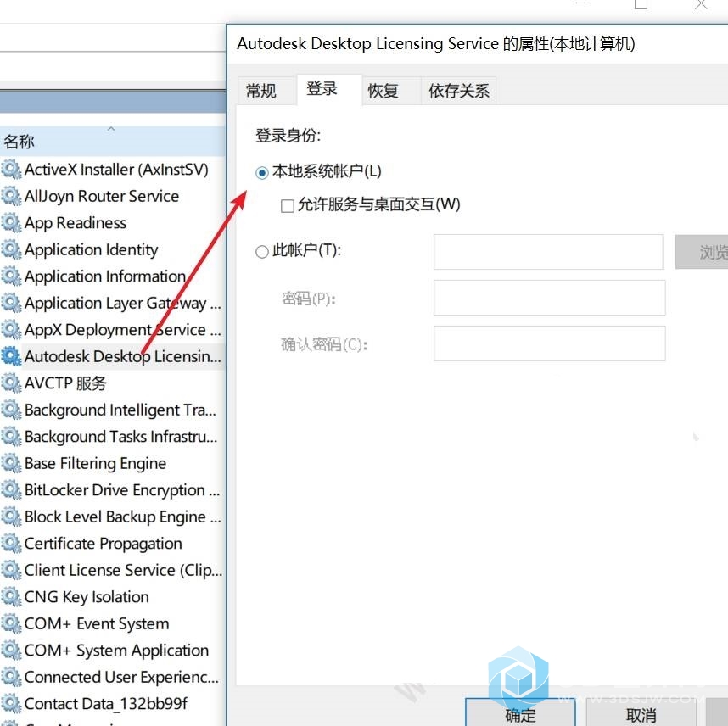Click the Background Tasks Infrastructure gear icon
Viewport: 728px width, 726px height.
point(11,437)
